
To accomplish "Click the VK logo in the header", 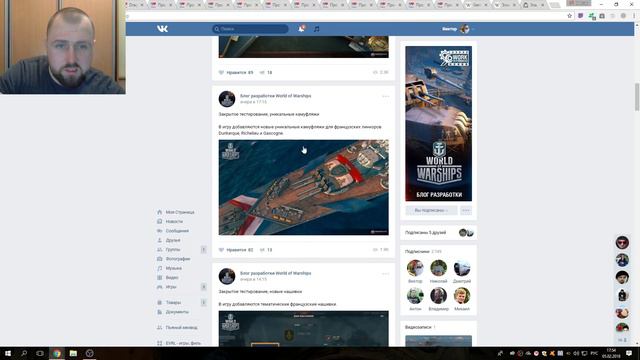I will 162,29.
